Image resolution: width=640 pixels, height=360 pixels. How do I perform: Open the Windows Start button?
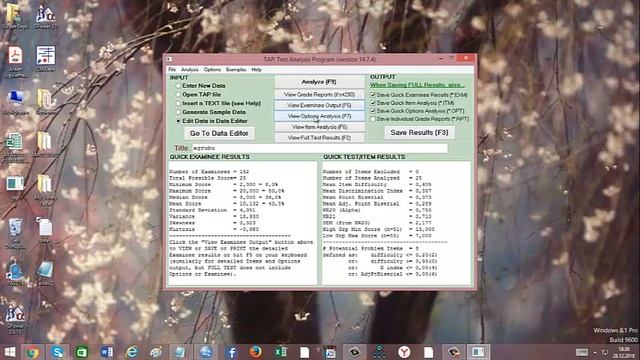(x=9, y=352)
